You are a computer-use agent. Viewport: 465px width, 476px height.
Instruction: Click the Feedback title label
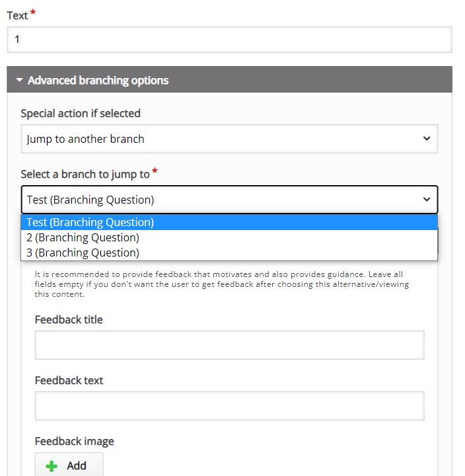click(x=69, y=320)
